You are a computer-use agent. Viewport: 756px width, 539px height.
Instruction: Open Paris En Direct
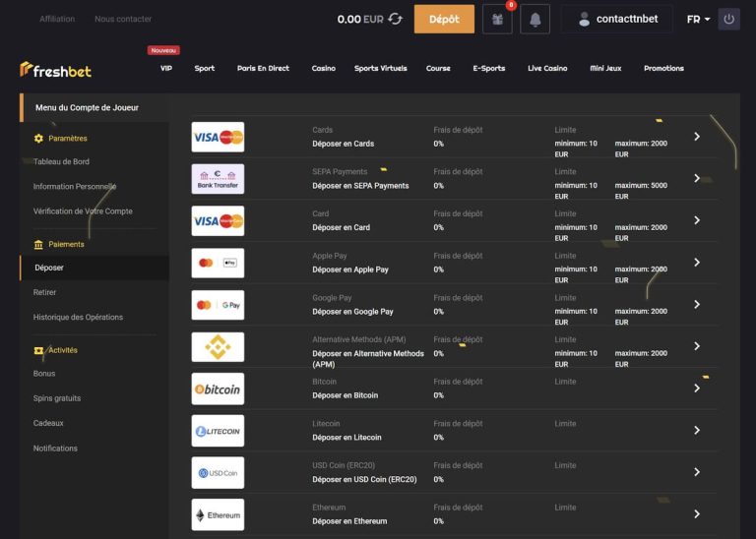click(x=263, y=69)
